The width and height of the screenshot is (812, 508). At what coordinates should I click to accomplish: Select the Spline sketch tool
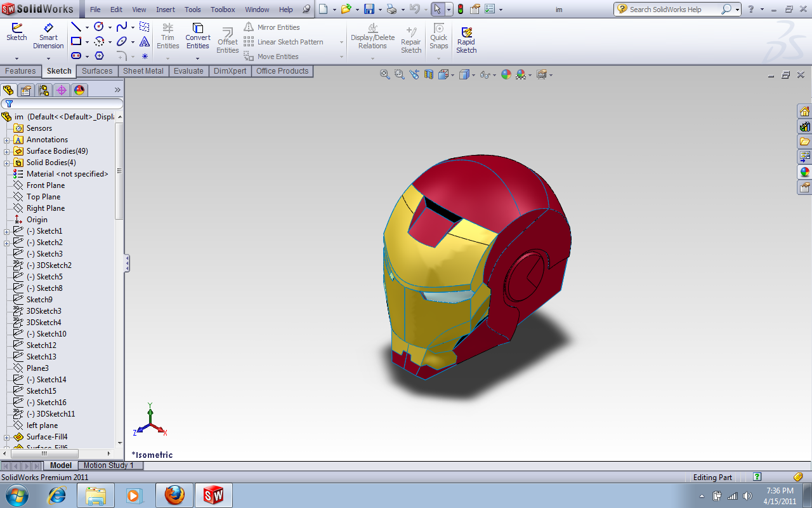(x=121, y=27)
